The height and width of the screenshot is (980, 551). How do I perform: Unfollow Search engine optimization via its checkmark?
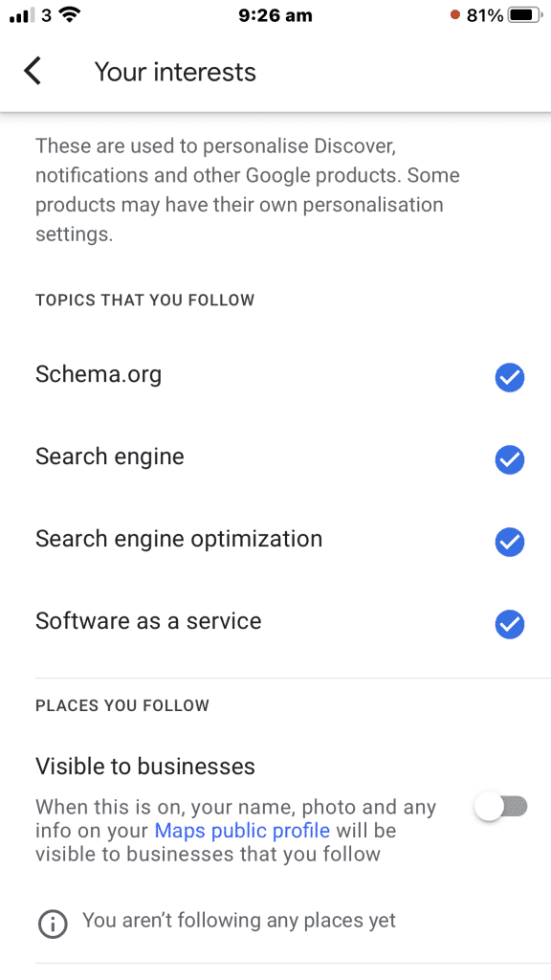[x=510, y=542]
